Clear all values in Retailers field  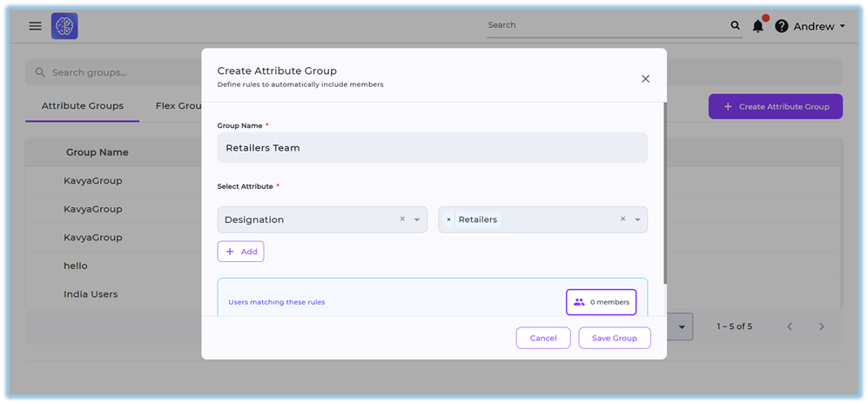coord(622,219)
